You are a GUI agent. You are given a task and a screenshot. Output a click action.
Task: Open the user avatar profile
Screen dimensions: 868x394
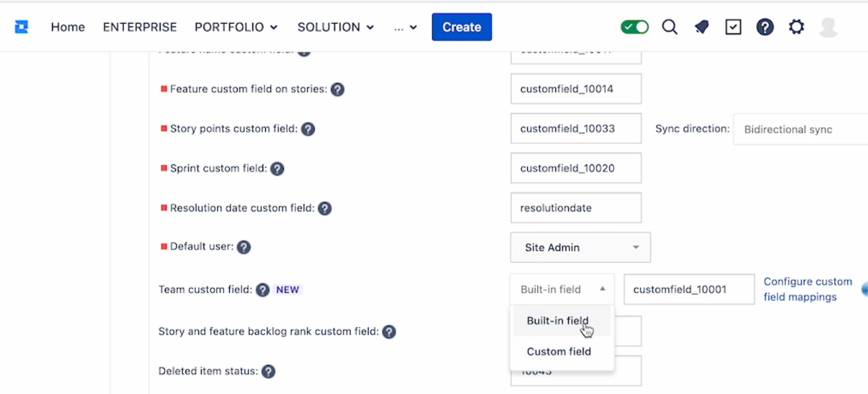(x=829, y=27)
